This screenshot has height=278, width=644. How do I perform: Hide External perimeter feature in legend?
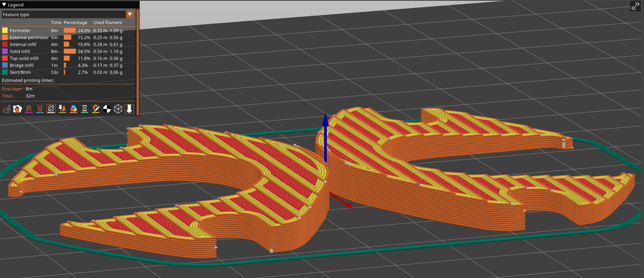tap(29, 37)
